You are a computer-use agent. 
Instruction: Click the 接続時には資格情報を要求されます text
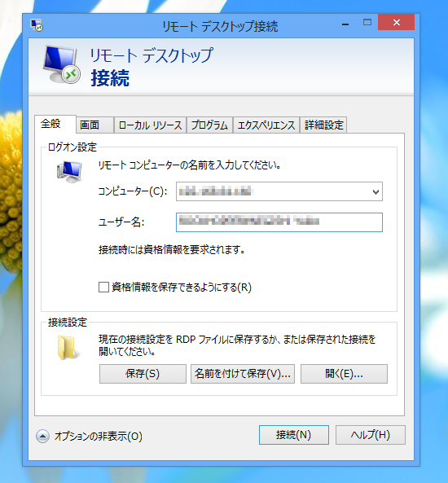pos(172,249)
